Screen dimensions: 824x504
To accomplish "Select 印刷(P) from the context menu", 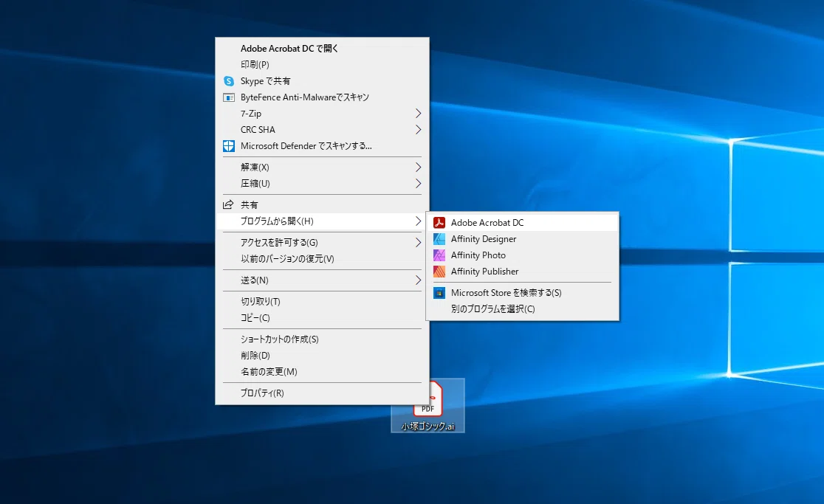I will (x=322, y=65).
